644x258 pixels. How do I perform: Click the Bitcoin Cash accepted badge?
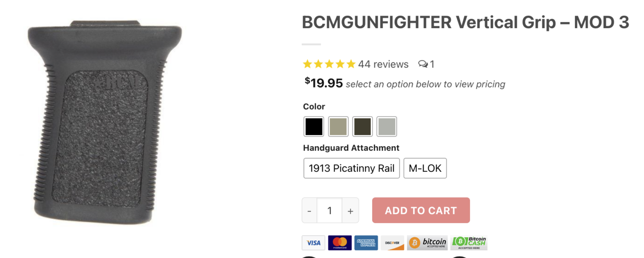pyautogui.click(x=469, y=243)
